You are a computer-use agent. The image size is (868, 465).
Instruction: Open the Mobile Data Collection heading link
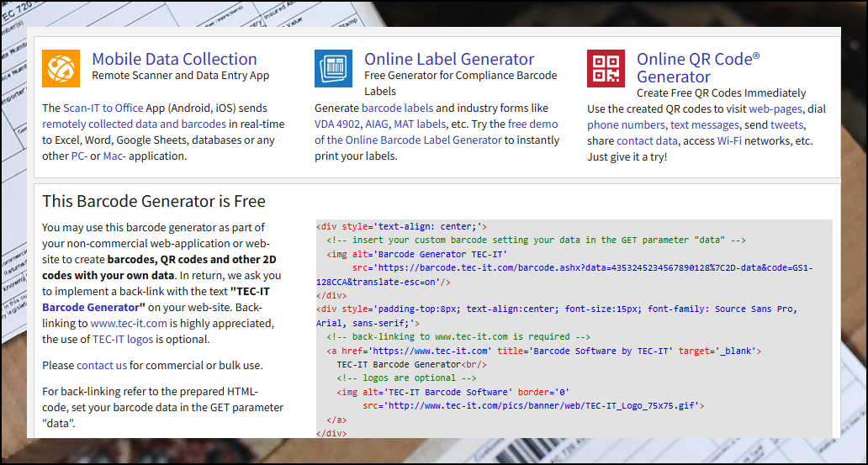(174, 59)
